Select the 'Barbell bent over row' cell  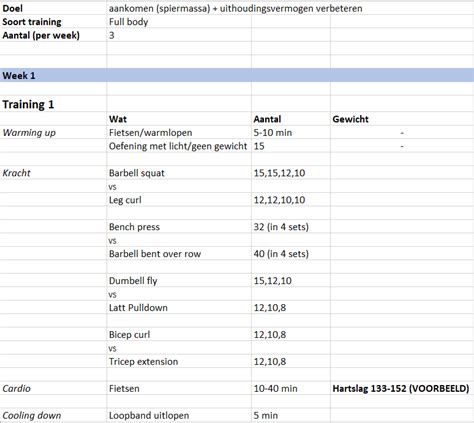[179, 254]
